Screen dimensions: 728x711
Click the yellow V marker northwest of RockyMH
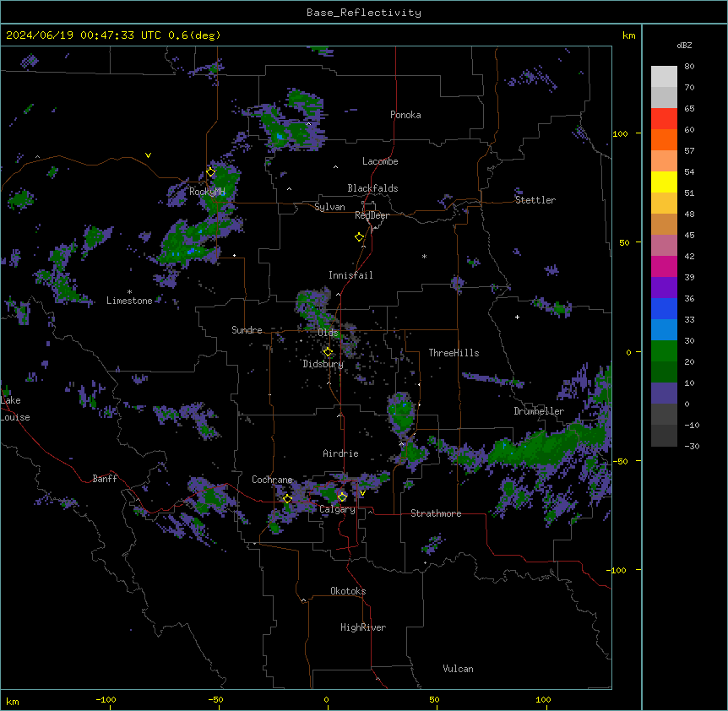point(148,155)
